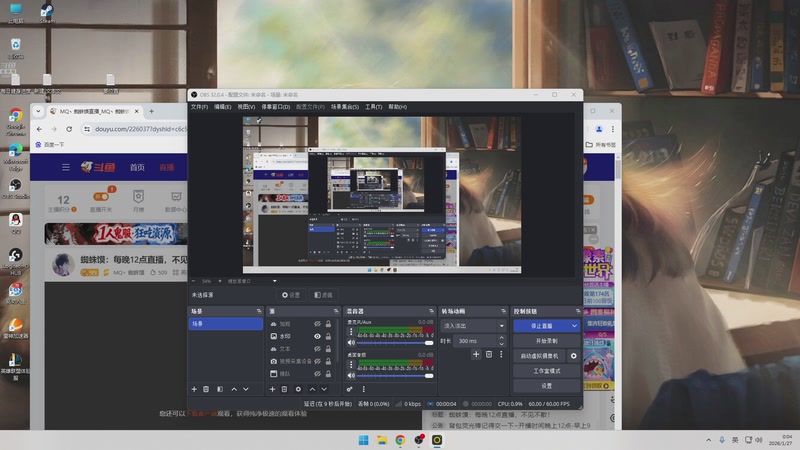
Task: Hide the 水印 source via its eye icon
Action: coord(317,336)
